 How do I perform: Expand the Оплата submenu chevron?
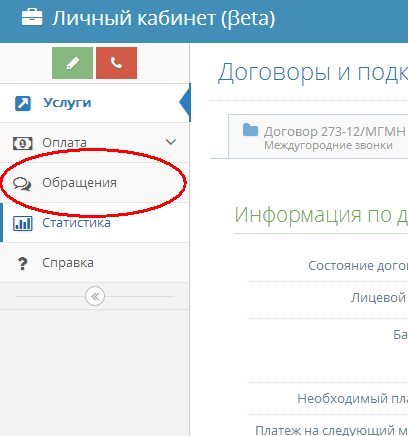pos(171,142)
